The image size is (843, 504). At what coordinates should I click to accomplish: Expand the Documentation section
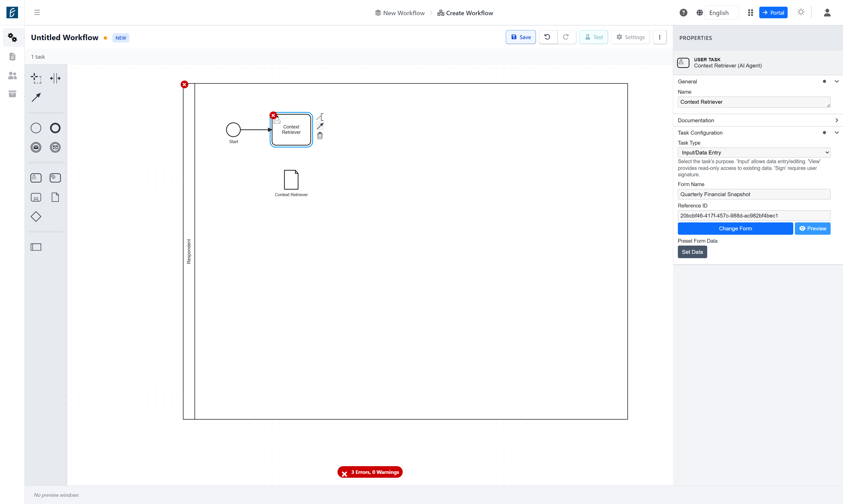coord(837,120)
